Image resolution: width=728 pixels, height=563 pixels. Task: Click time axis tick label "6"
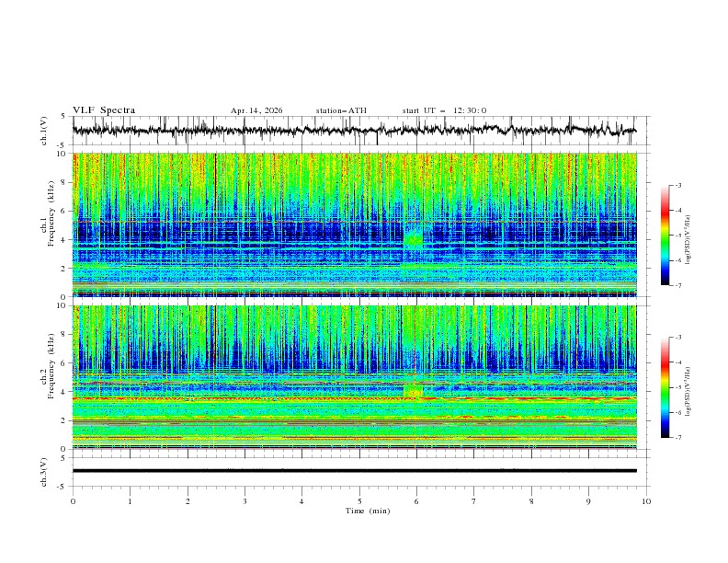click(x=417, y=501)
